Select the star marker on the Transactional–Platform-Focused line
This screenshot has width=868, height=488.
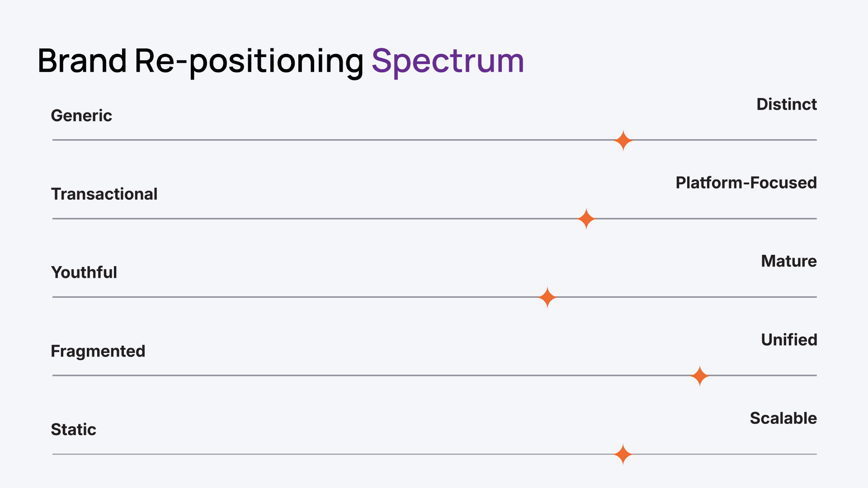coord(586,219)
